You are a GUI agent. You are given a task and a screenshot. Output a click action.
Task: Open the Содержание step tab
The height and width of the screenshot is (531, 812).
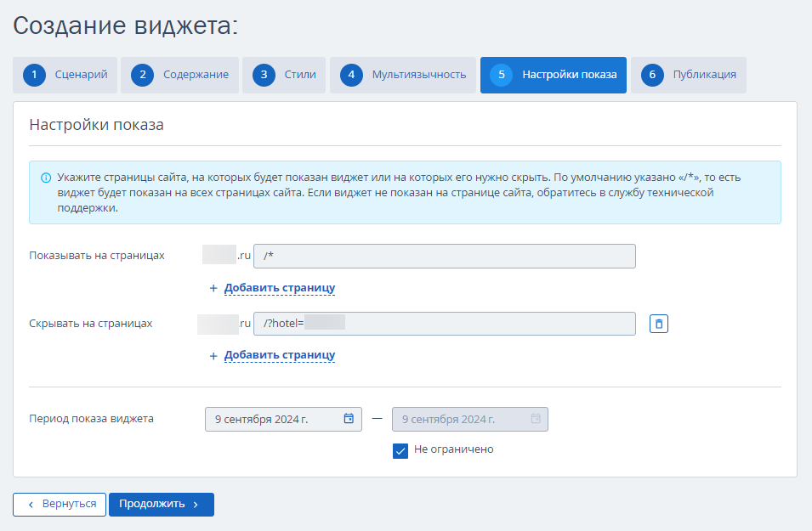pos(179,75)
